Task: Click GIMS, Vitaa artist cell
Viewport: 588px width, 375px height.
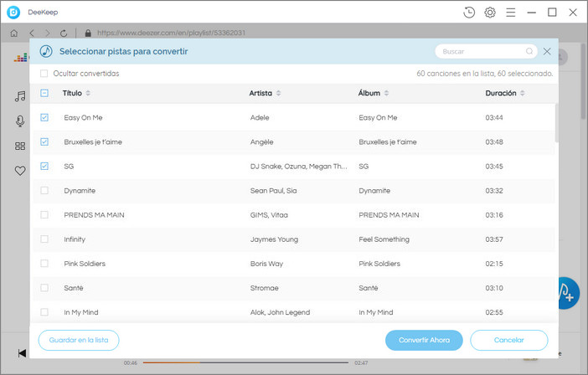Action: point(269,215)
